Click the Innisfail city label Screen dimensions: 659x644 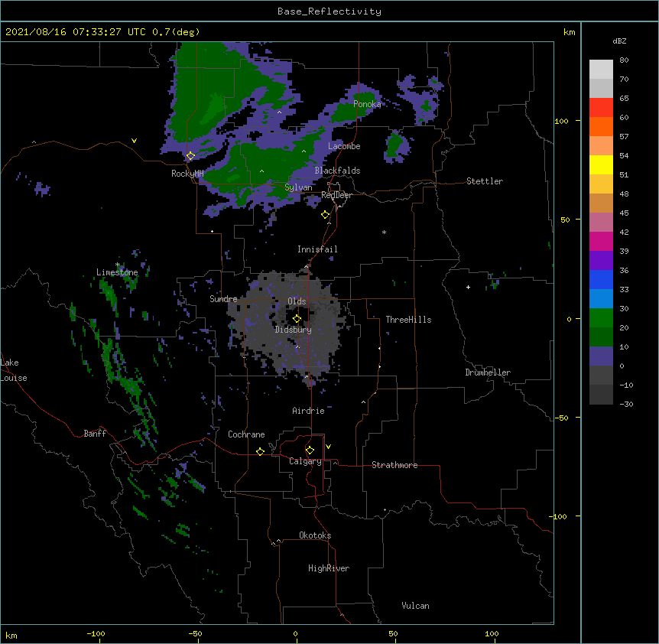317,249
